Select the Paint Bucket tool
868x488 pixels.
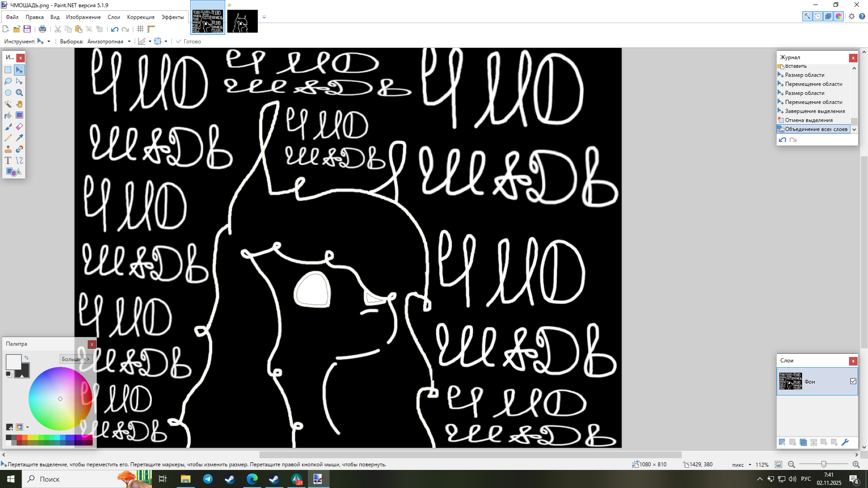8,115
